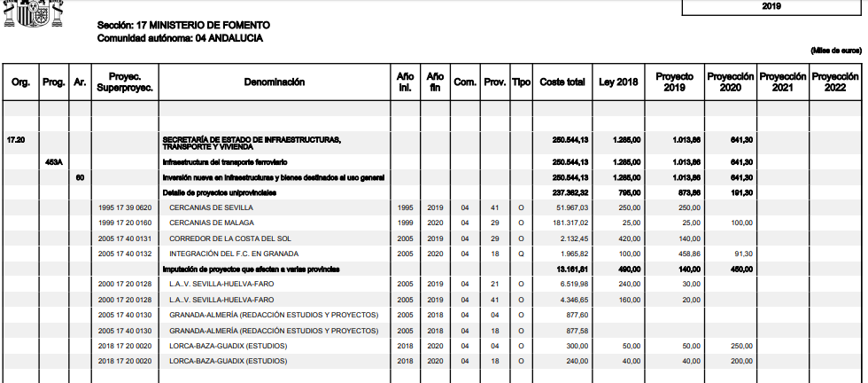The height and width of the screenshot is (383, 868).
Task: Click the 'Proyec. Superproyec.' column header
Action: point(125,82)
